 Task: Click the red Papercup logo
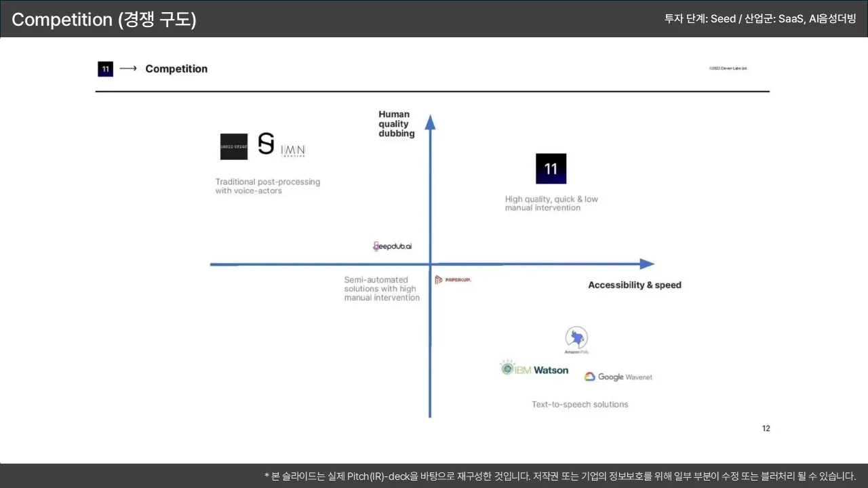pos(453,280)
